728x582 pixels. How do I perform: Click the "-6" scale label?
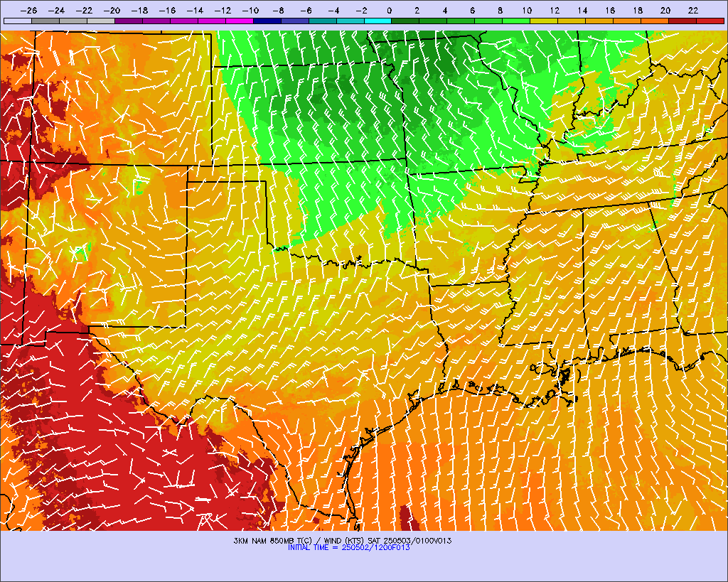click(x=306, y=10)
